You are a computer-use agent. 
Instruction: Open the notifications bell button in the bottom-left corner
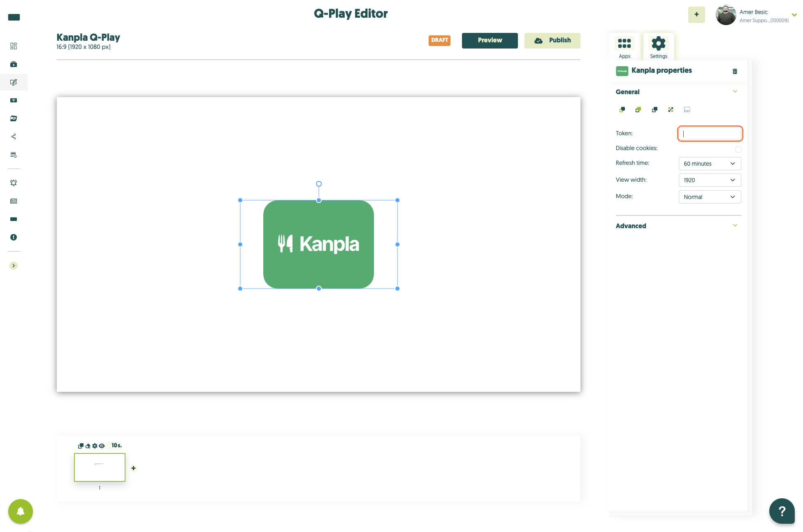coord(21,511)
